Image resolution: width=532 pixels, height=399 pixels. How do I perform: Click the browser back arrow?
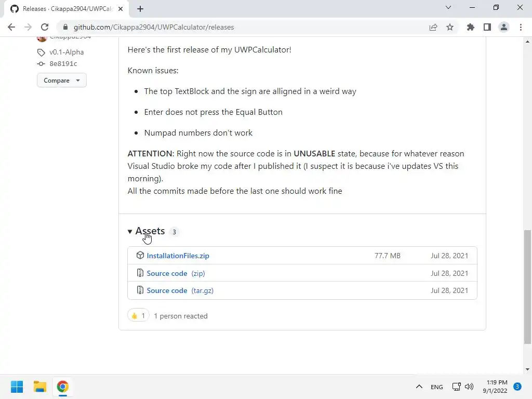click(x=11, y=27)
